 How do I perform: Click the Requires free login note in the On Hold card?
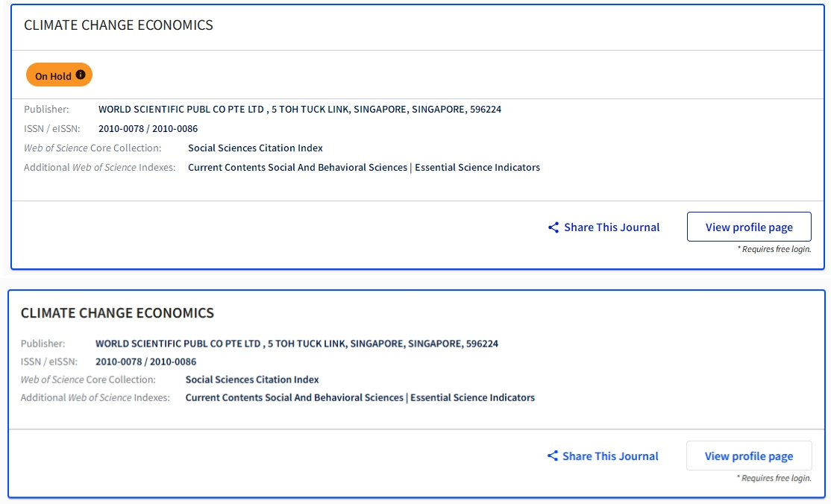point(774,249)
